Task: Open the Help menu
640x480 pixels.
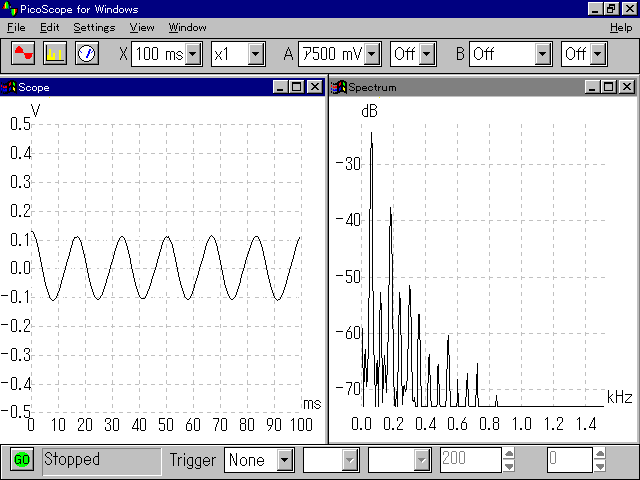Action: 620,27
